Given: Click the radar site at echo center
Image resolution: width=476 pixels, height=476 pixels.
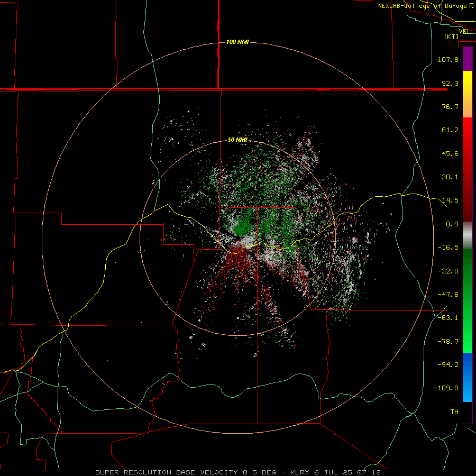Looking at the screenshot, I should [x=238, y=237].
